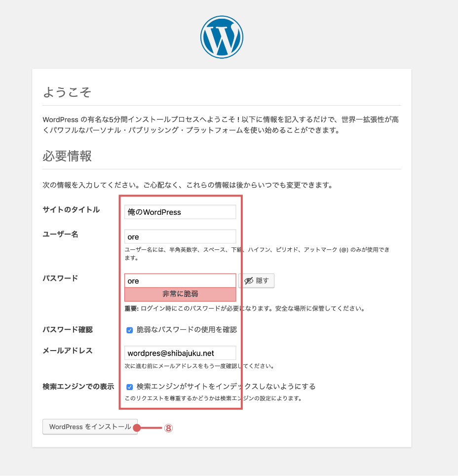Click the 必要情報 section heading
The height and width of the screenshot is (476, 458).
(67, 156)
